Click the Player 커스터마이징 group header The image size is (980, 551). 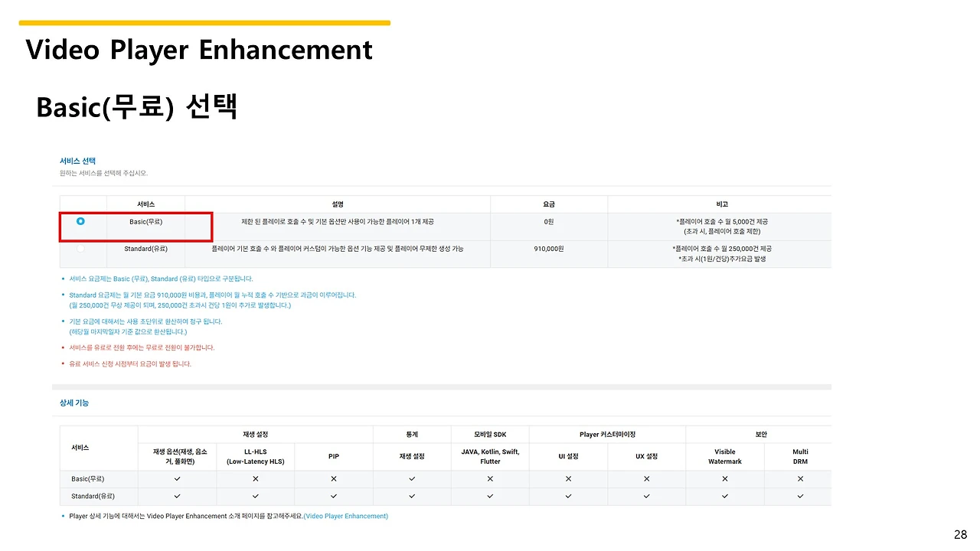pos(607,434)
